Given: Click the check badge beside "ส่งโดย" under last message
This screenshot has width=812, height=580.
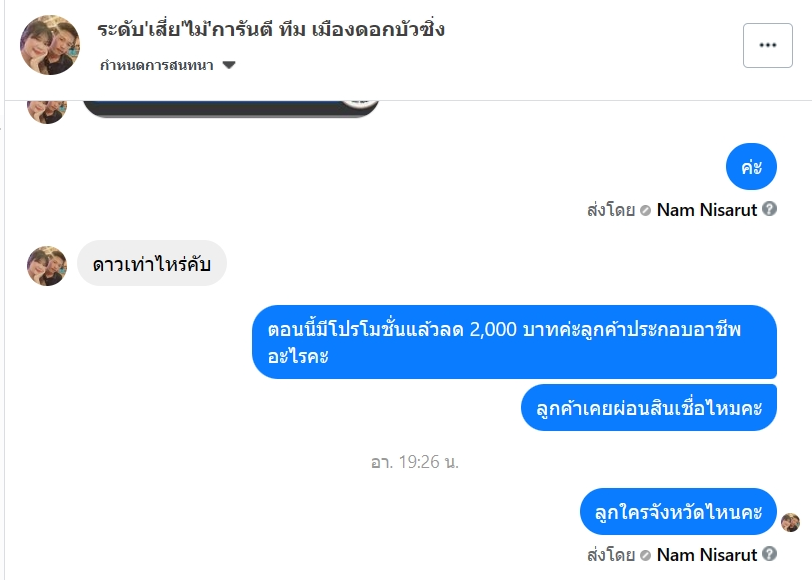Looking at the screenshot, I should click(645, 554).
